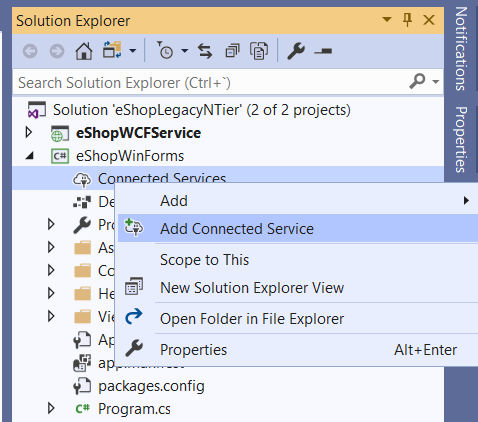Click the Properties wrench icon in context menu

134,348
